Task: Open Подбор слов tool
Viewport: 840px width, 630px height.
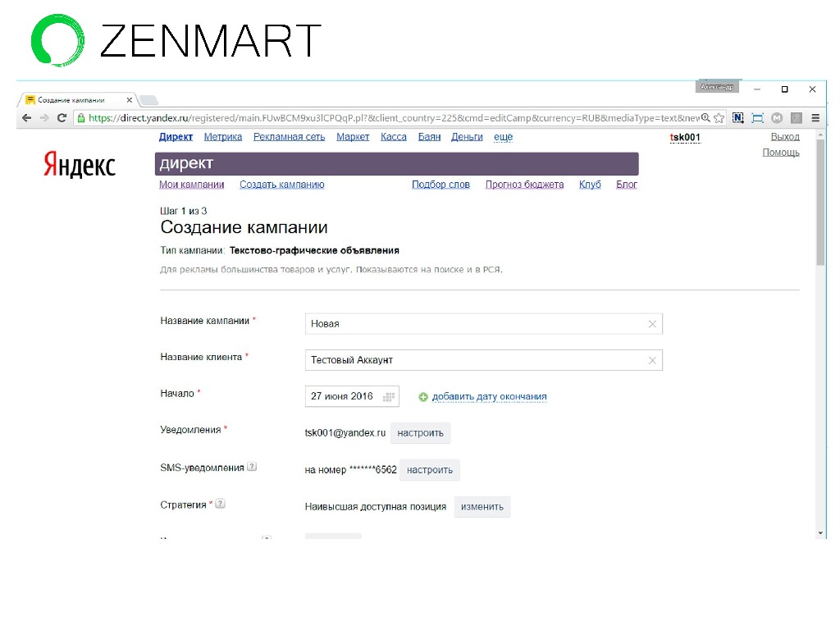Action: point(441,185)
